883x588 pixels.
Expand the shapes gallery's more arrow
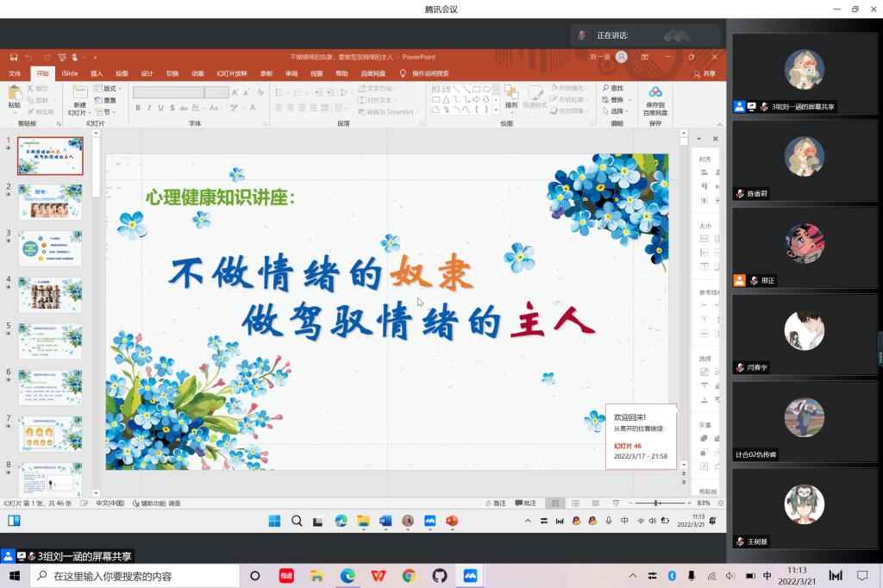[496, 110]
